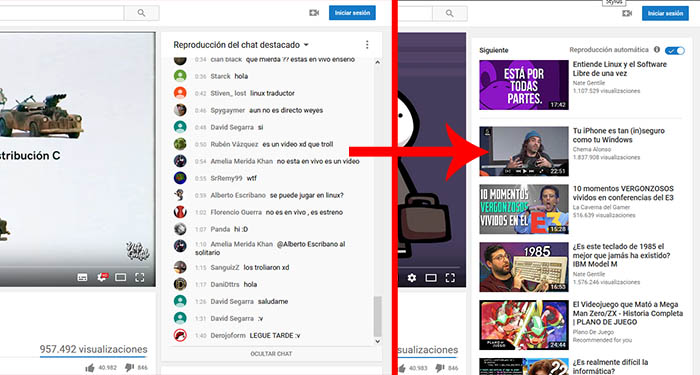Switch right player to theater mode
The image size is (700, 375).
(x=431, y=278)
